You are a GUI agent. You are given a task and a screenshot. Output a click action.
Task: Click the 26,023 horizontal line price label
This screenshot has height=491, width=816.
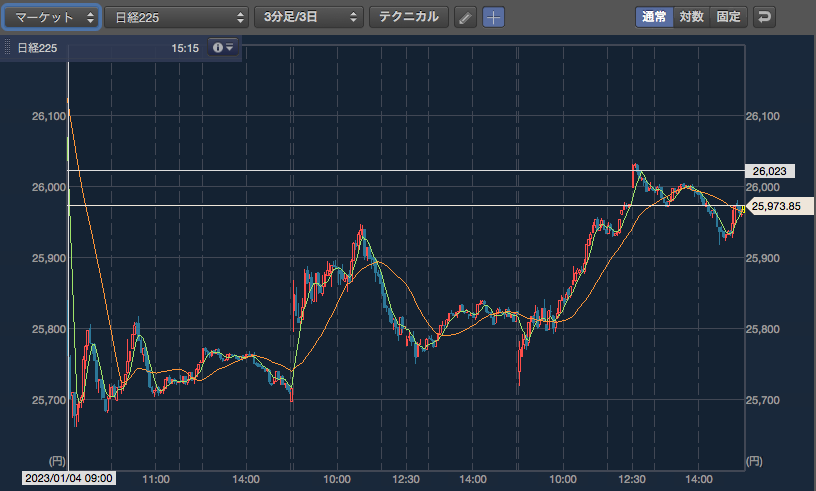click(x=769, y=171)
